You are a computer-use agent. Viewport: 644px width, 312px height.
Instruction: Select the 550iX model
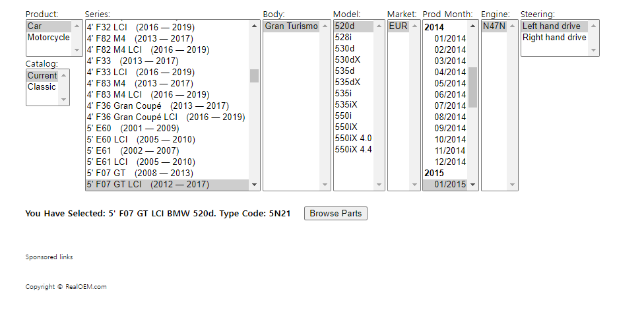pyautogui.click(x=354, y=127)
